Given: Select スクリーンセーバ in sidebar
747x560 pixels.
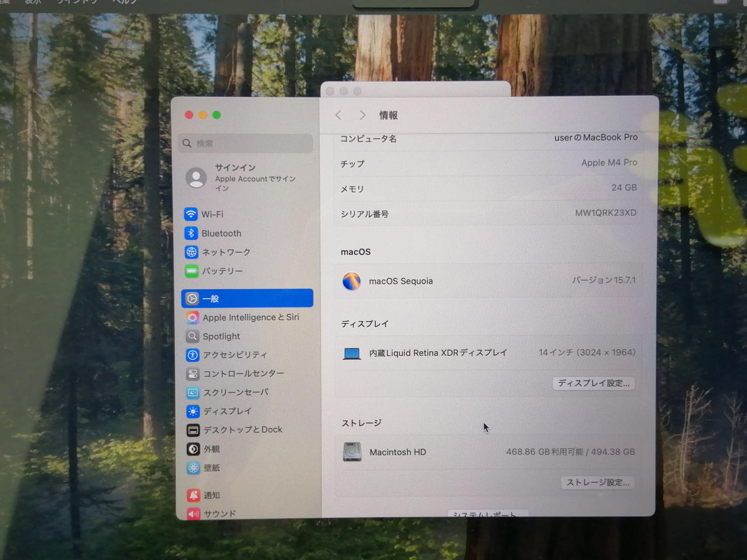Looking at the screenshot, I should [235, 393].
